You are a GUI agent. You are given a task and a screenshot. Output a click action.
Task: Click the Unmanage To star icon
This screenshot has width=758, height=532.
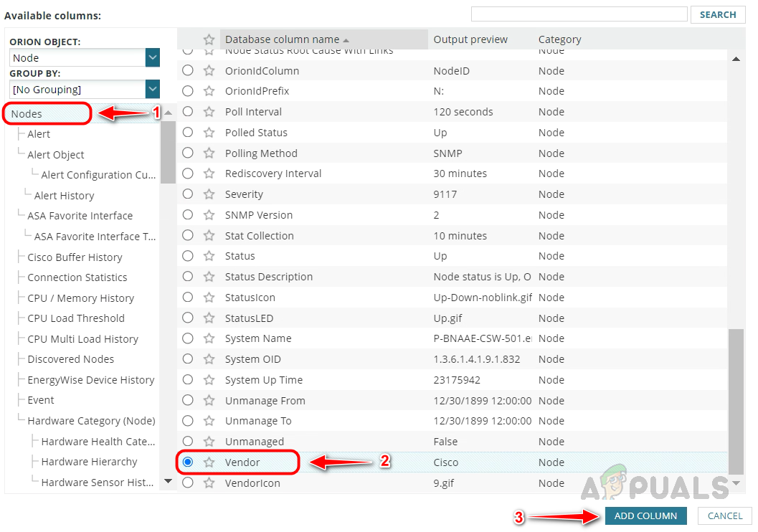coord(209,421)
